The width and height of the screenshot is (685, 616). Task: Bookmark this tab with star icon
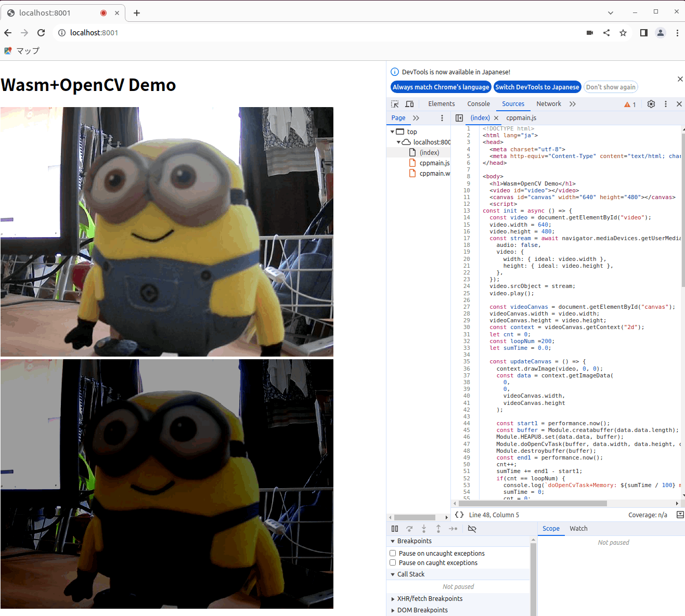[623, 33]
